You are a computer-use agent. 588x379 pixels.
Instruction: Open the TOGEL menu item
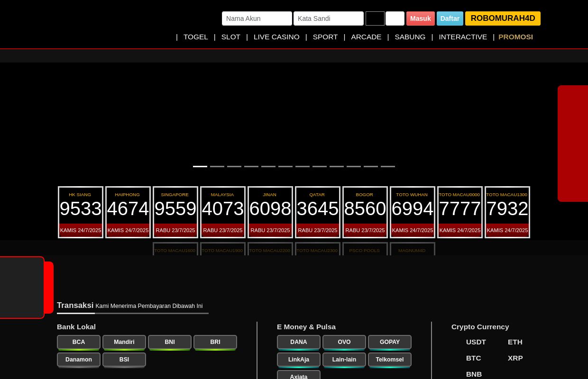196,37
